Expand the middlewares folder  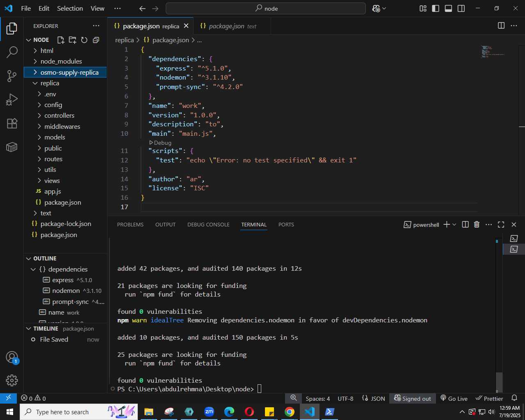point(65,126)
